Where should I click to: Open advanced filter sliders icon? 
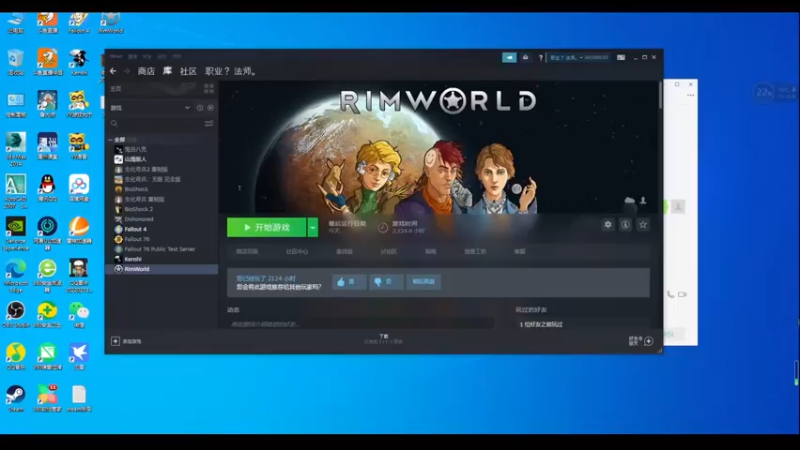coord(209,123)
